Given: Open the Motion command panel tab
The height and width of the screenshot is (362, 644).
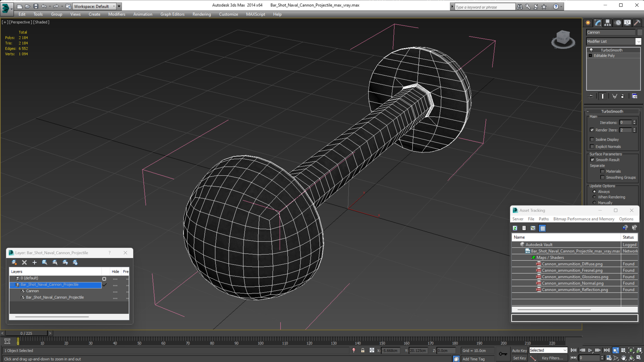Looking at the screenshot, I should (x=618, y=23).
